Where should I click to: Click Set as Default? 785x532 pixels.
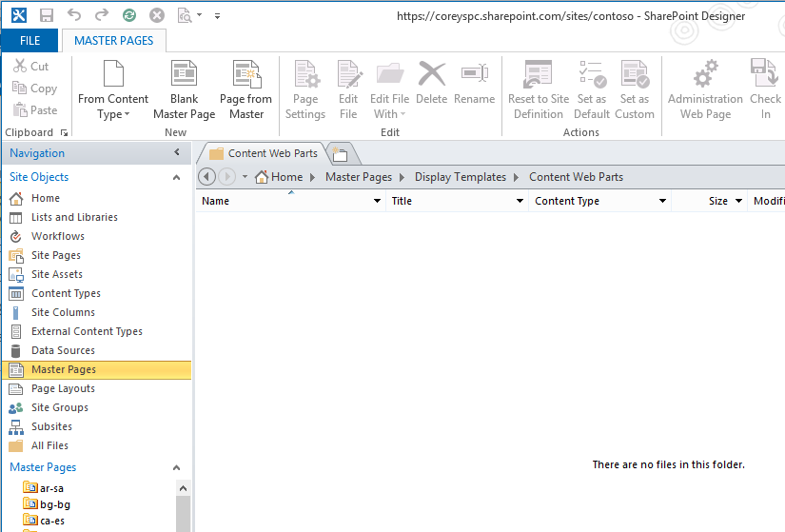(x=592, y=90)
